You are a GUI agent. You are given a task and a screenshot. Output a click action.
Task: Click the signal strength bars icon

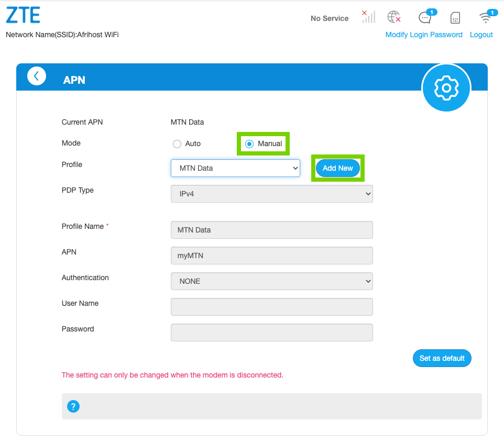368,17
